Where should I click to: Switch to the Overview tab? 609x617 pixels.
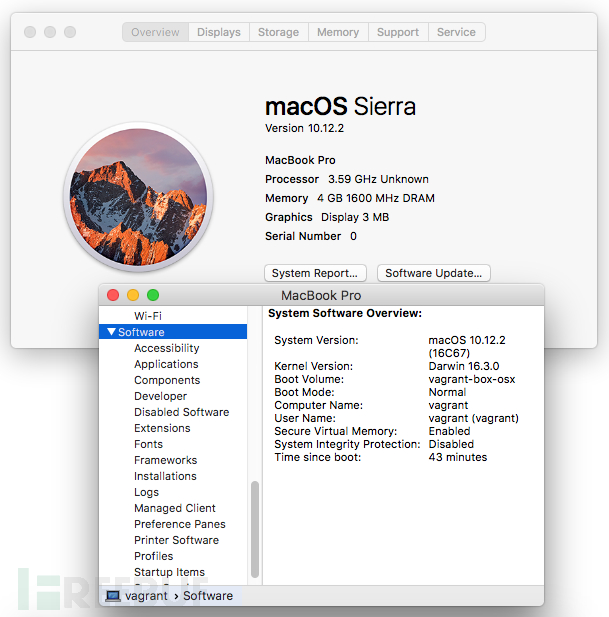coord(155,32)
